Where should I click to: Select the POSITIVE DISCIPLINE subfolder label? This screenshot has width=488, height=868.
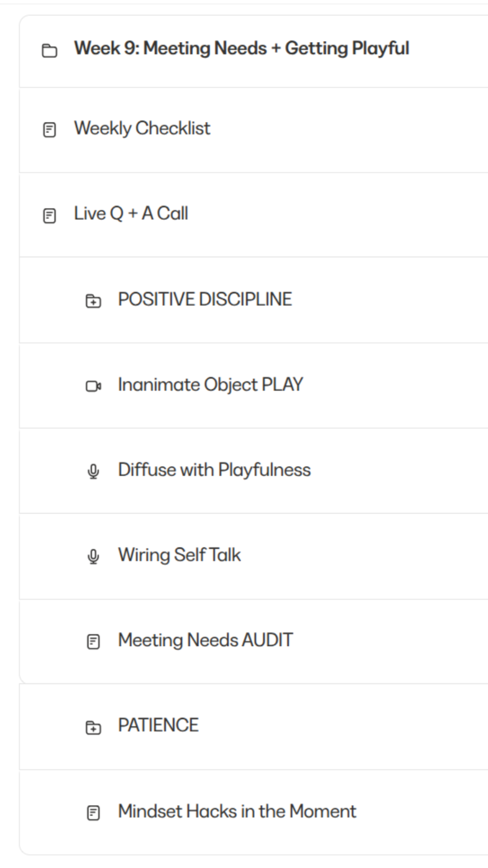(205, 300)
